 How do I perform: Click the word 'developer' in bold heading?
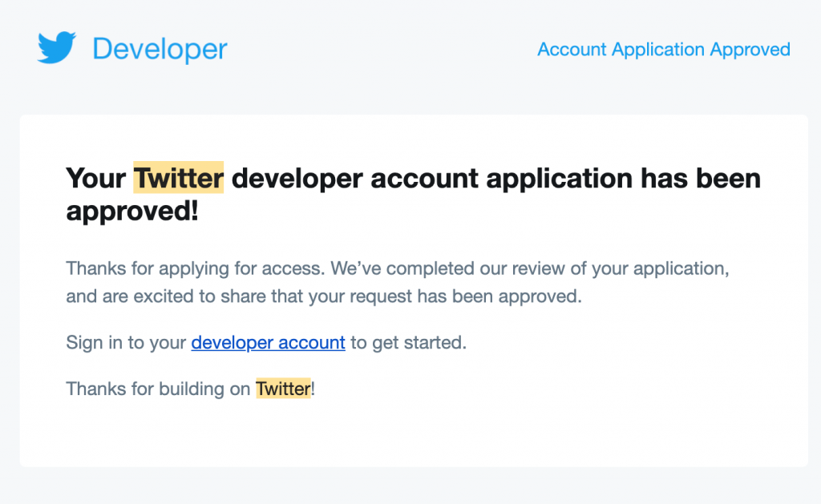pyautogui.click(x=297, y=179)
